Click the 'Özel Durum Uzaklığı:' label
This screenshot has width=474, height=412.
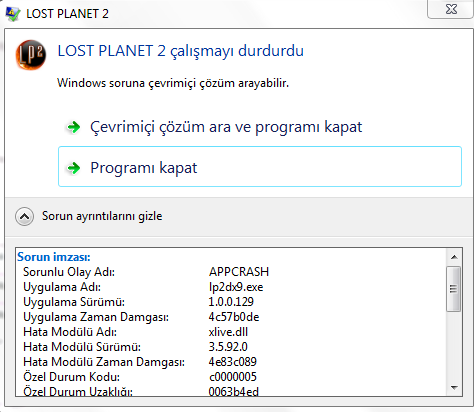point(78,391)
